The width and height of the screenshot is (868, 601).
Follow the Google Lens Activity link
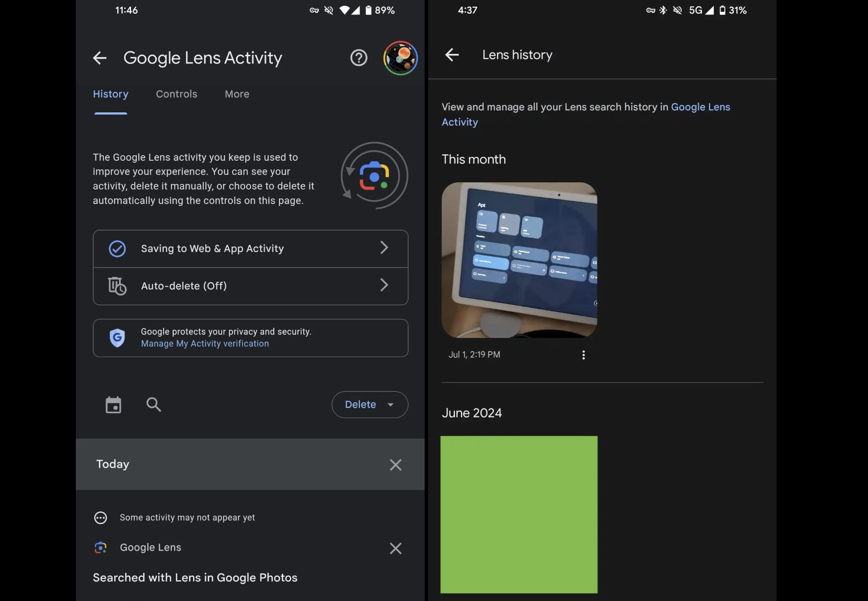(x=700, y=107)
